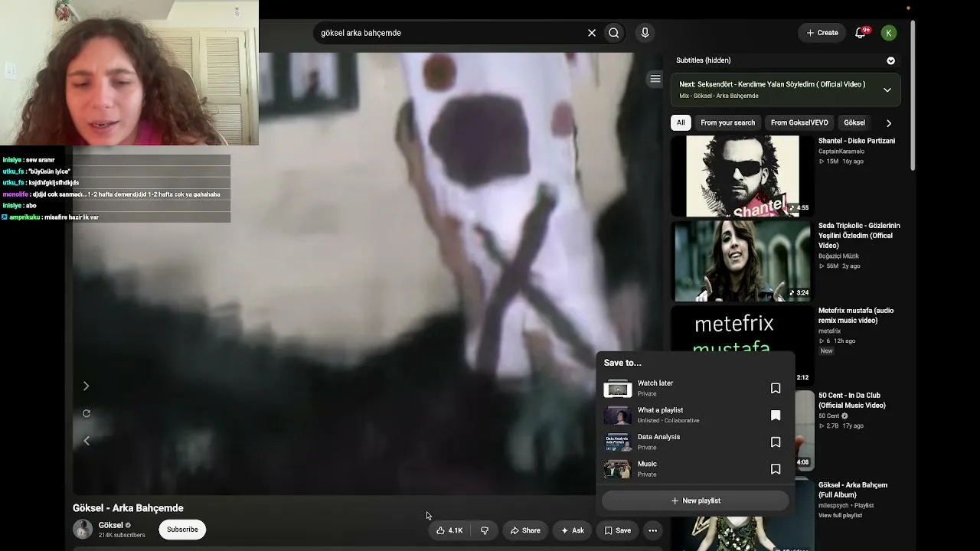980x551 pixels.
Task: Expand the 'Next: Seksendört' mix panel
Action: 887,90
